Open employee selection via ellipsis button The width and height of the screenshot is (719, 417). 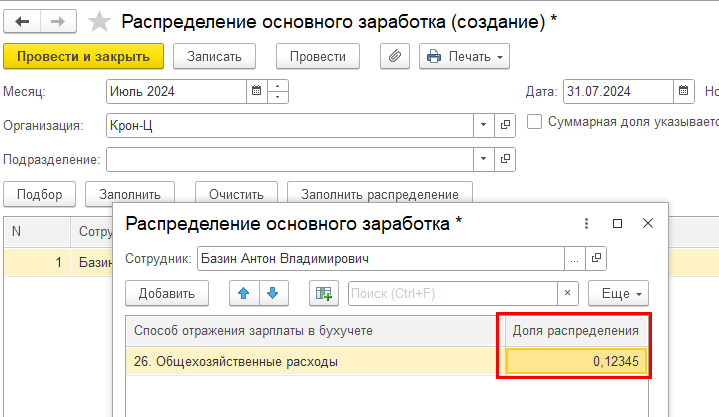(x=575, y=258)
